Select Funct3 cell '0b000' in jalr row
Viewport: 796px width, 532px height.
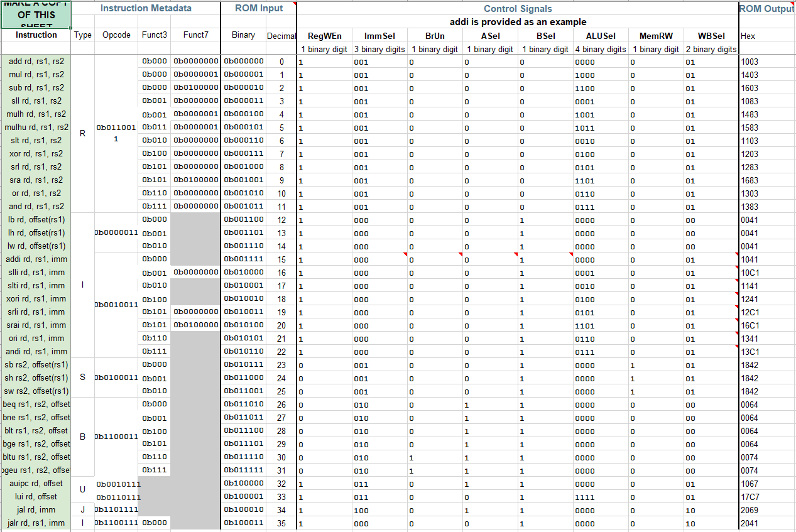pos(155,523)
